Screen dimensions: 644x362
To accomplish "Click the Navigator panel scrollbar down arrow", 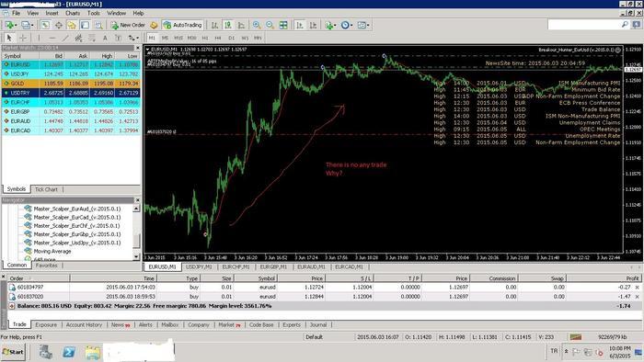I will click(136, 256).
